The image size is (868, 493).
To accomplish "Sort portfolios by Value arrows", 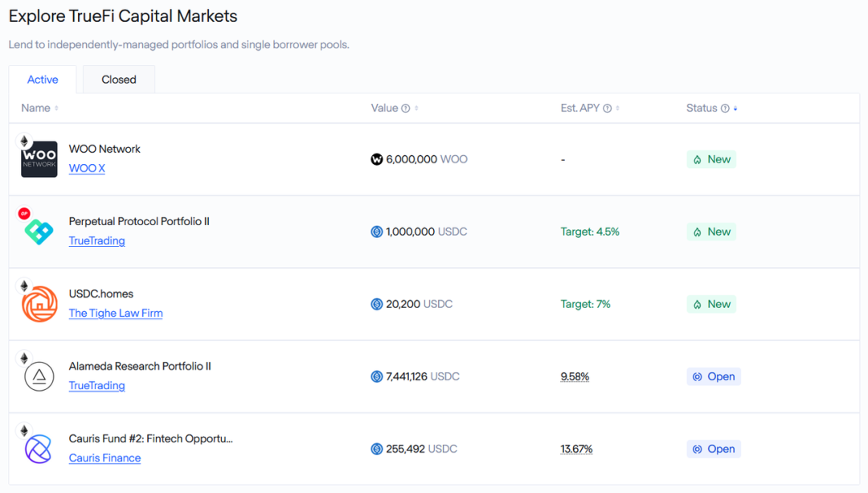I will [416, 109].
